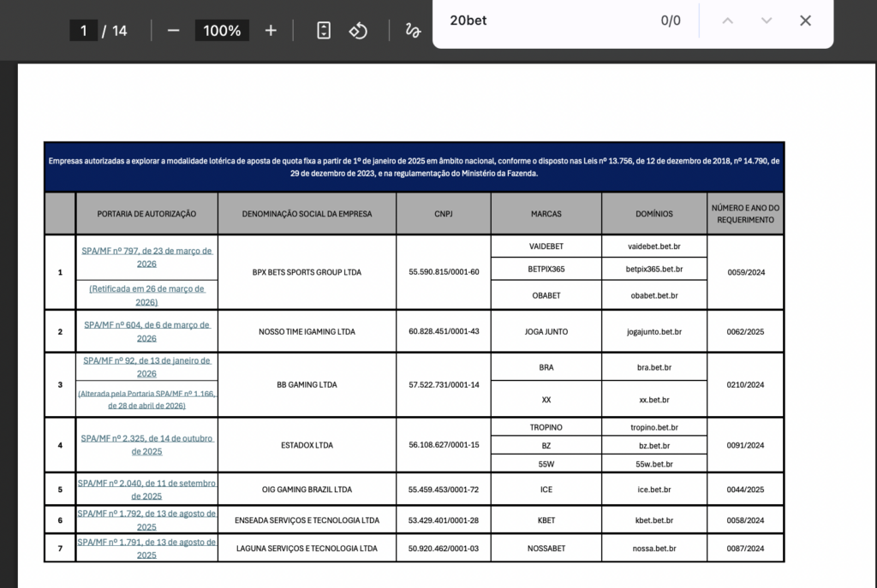Screen dimensions: 877x588
Task: Click the nossa.bet.br domain cell
Action: tap(653, 549)
